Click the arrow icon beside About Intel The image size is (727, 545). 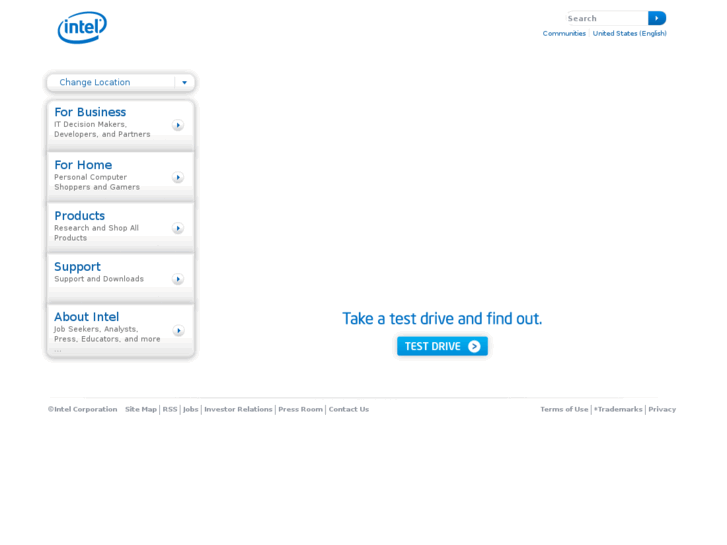point(178,330)
